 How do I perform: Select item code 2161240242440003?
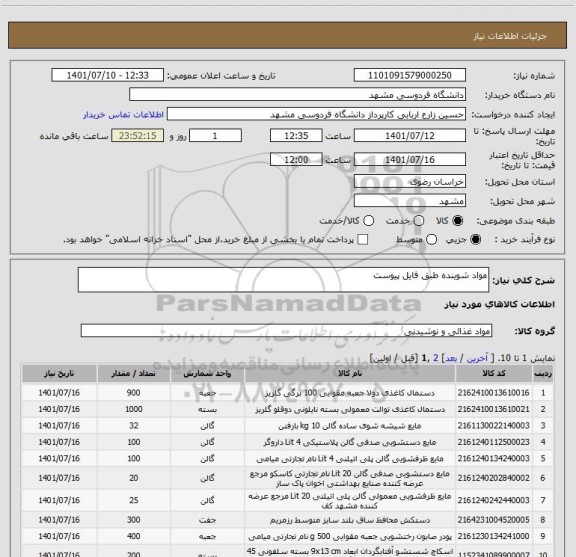click(493, 500)
